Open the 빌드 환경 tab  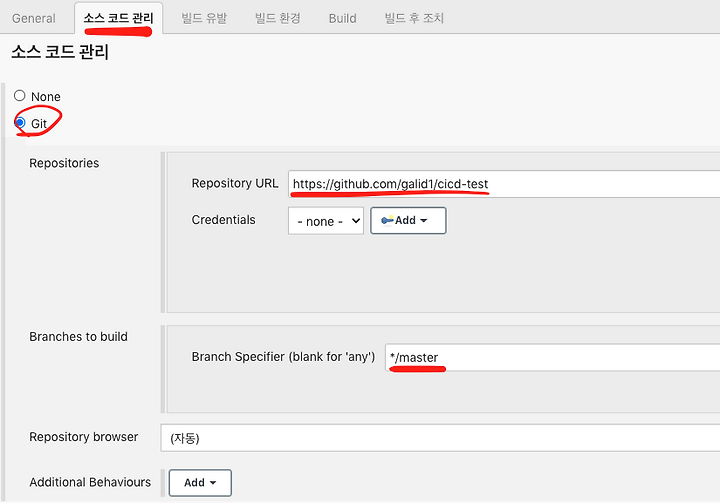[278, 18]
